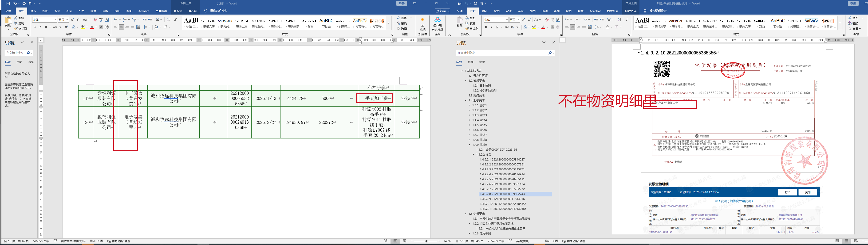Save the 文档1 document using the floppy icon
This screenshot has width=868, height=245.
(8, 3)
